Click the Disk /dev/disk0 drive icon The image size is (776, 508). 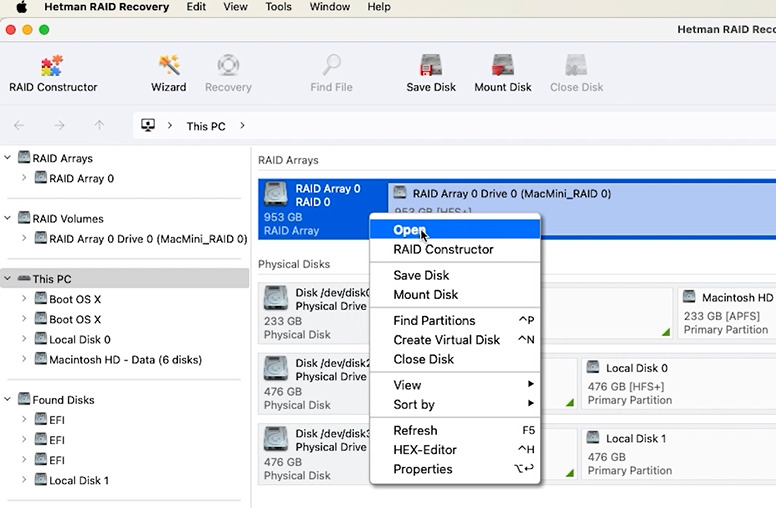point(276,298)
